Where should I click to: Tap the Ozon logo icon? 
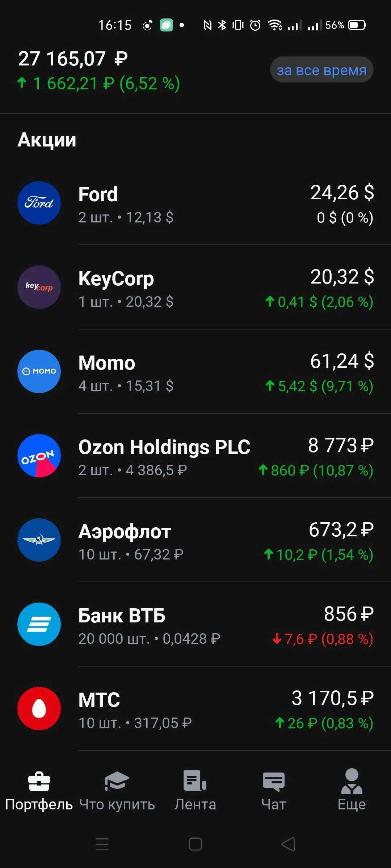[39, 456]
